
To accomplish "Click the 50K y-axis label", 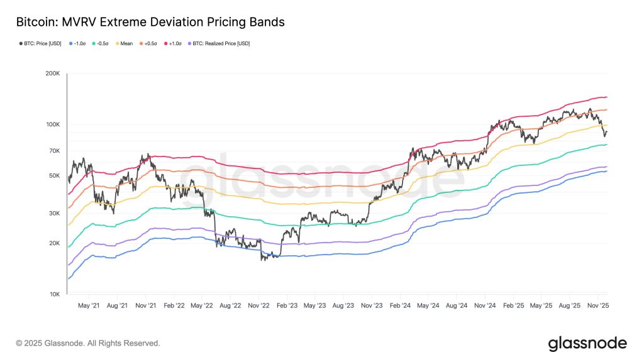I will (x=54, y=176).
